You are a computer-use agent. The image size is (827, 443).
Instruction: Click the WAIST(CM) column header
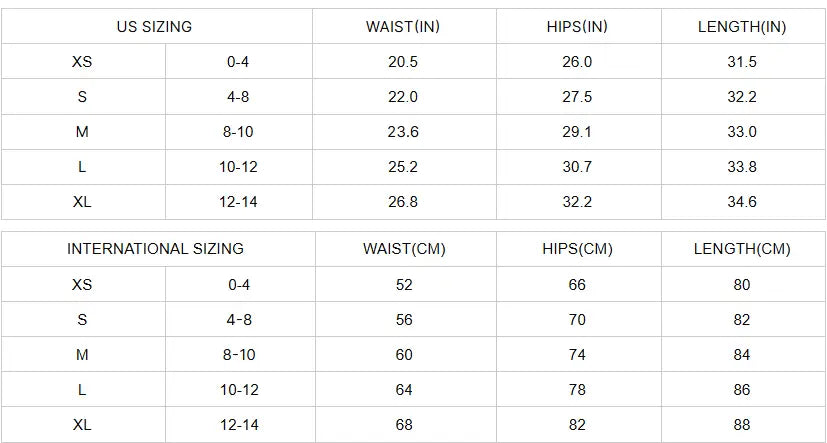pos(404,249)
